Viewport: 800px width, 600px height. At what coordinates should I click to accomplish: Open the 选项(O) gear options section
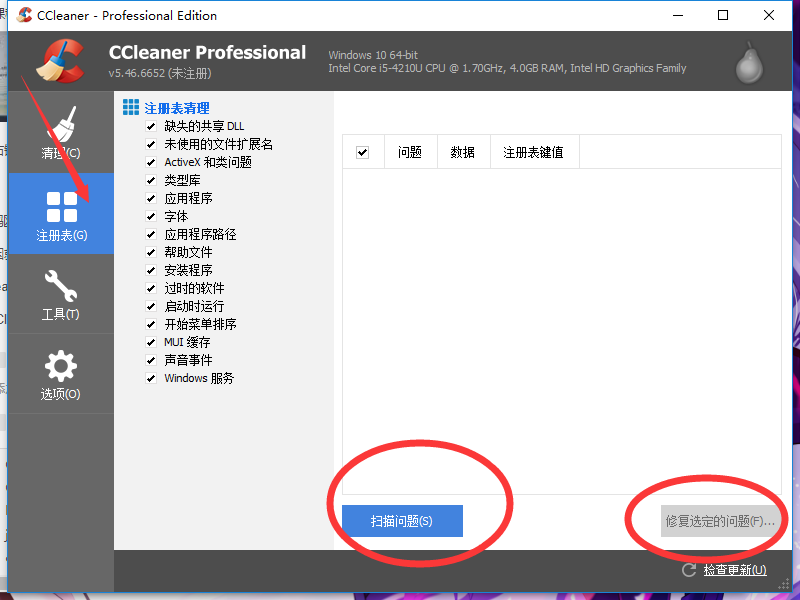(61, 374)
